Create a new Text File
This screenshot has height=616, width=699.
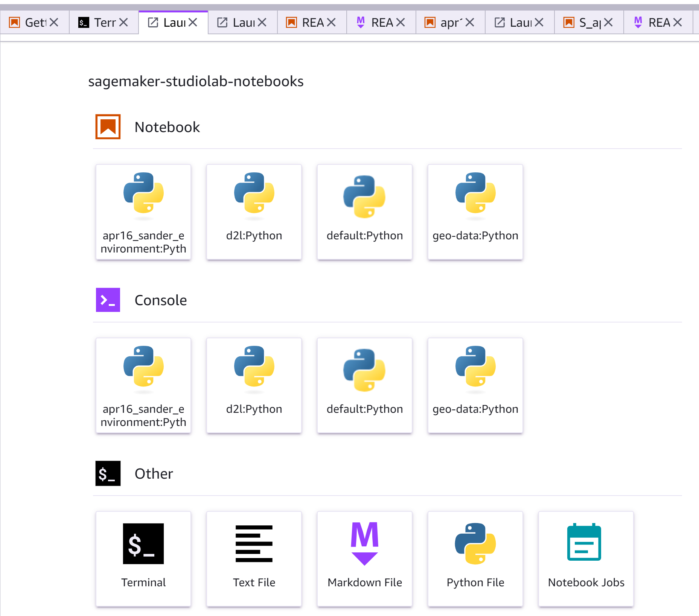pos(254,559)
